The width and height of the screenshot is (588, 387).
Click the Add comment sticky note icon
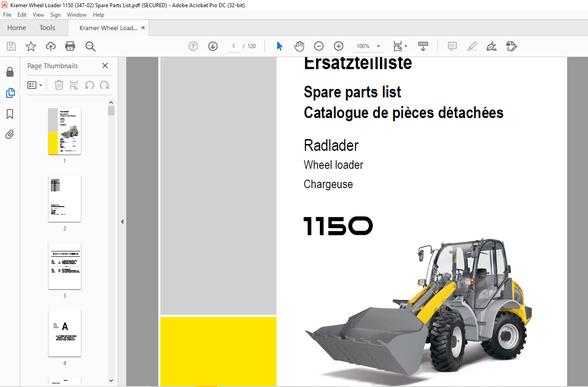pyautogui.click(x=452, y=46)
